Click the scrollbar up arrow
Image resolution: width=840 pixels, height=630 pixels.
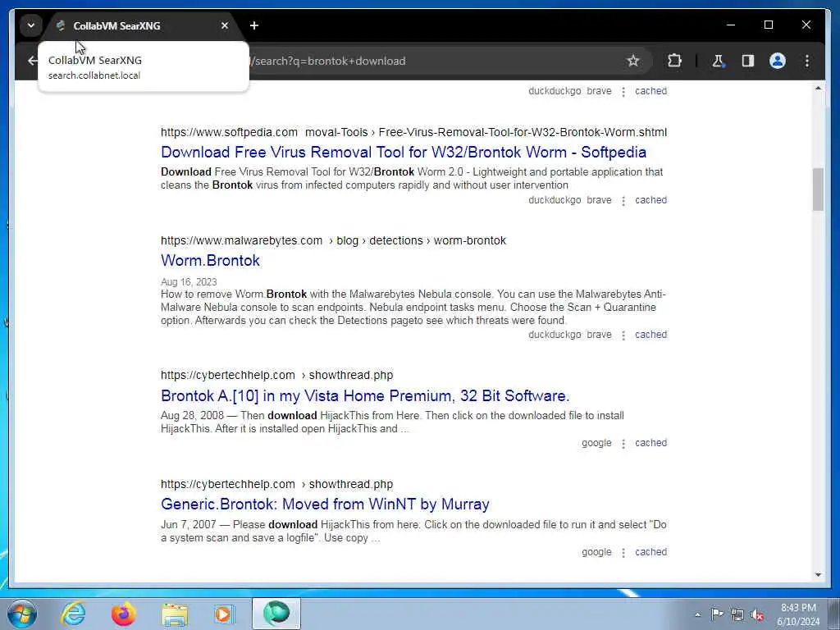click(x=818, y=88)
